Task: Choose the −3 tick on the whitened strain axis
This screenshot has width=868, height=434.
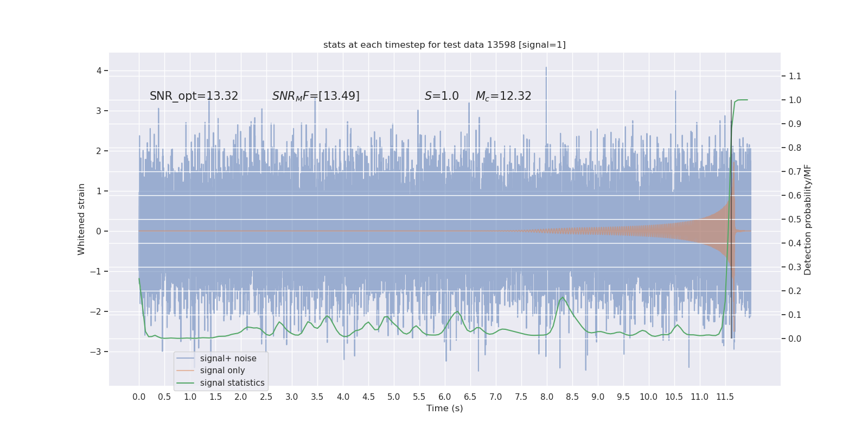Action: (95, 352)
